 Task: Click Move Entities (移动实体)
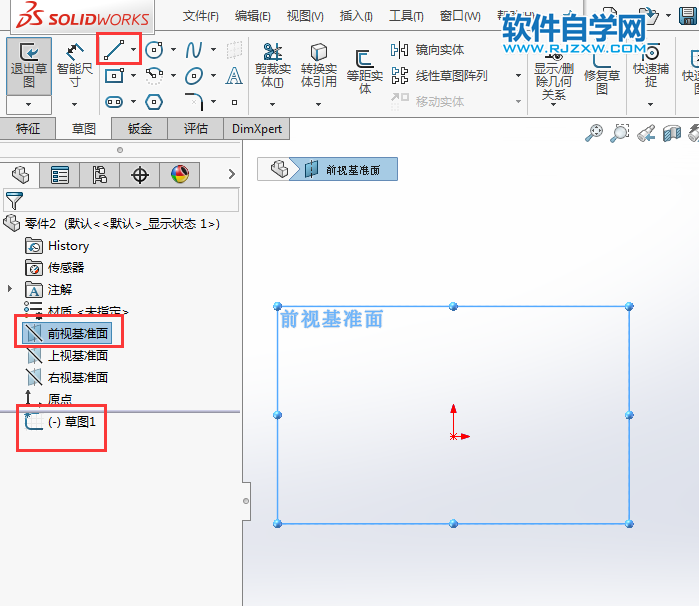[x=428, y=102]
